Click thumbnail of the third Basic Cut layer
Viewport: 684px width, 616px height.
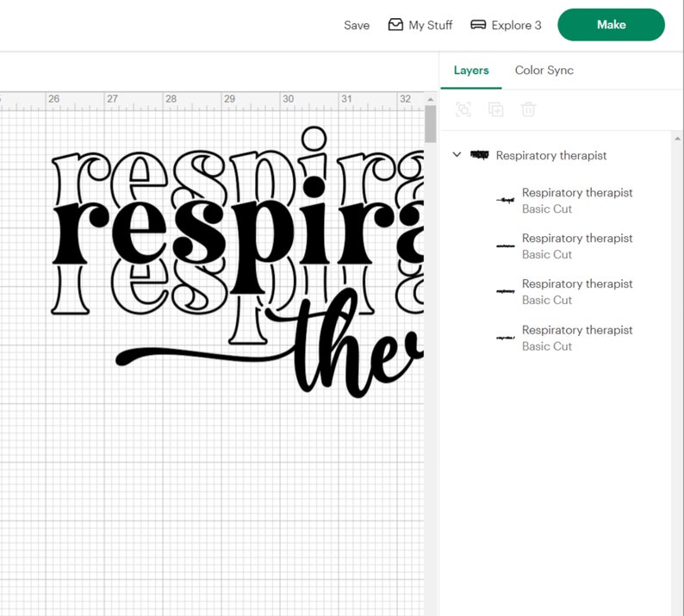point(506,291)
